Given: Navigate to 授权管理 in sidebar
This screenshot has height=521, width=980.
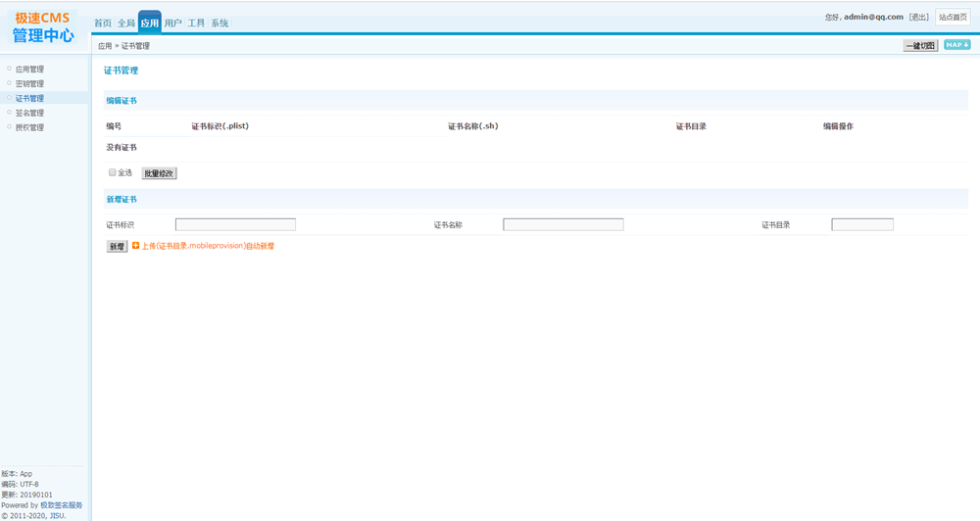Looking at the screenshot, I should pyautogui.click(x=29, y=128).
